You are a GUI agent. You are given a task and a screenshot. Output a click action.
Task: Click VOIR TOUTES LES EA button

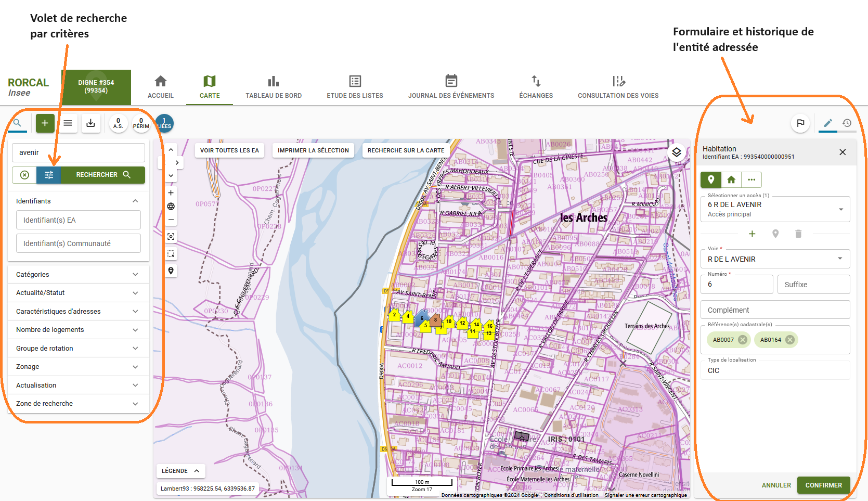[x=229, y=150]
